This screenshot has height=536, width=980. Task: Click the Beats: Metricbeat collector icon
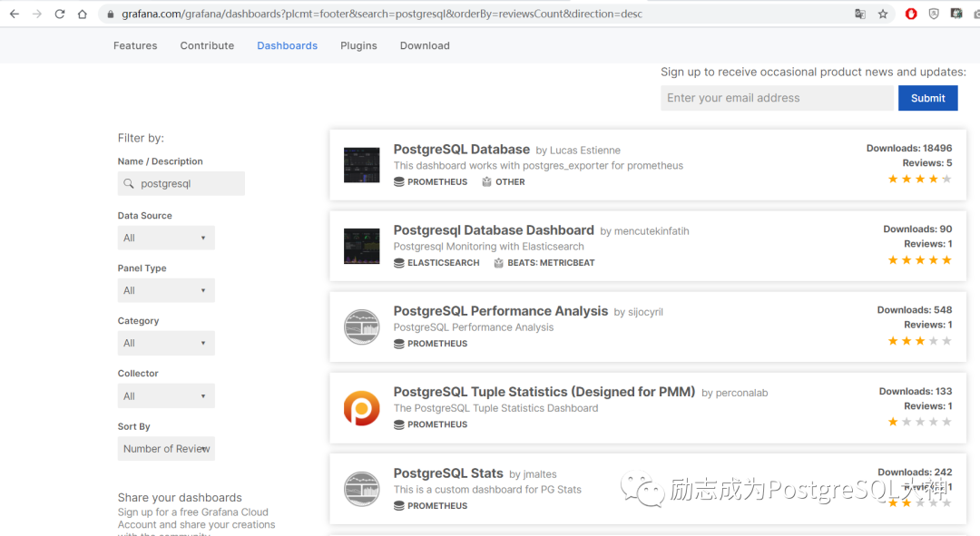499,263
